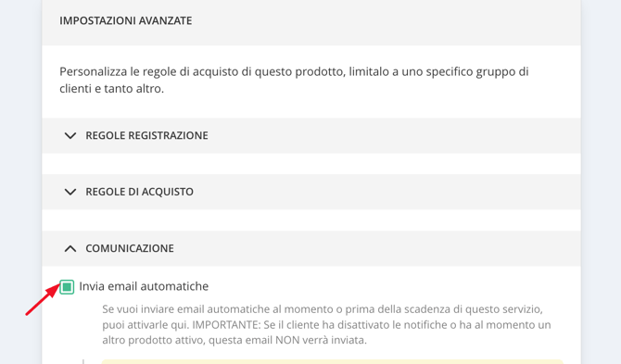Click the yellow notice box at bottom
Viewport: 621px width, 364px height.
click(x=333, y=361)
